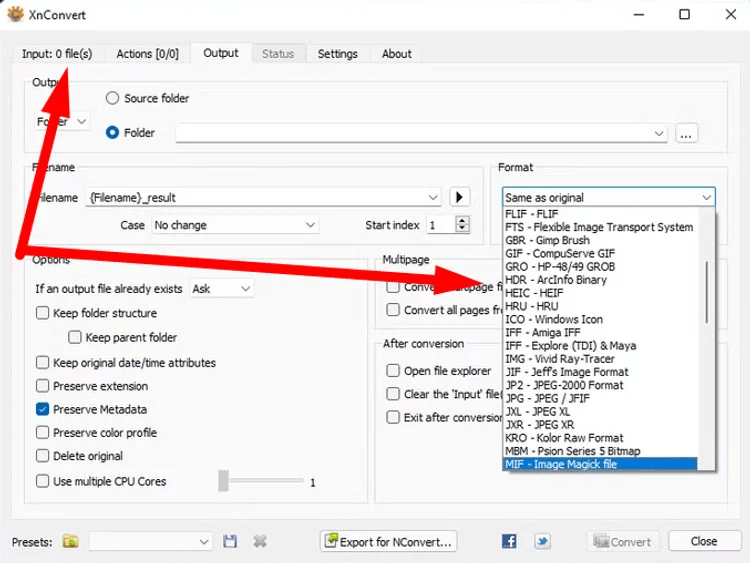Open the Facebook link icon

click(x=510, y=541)
